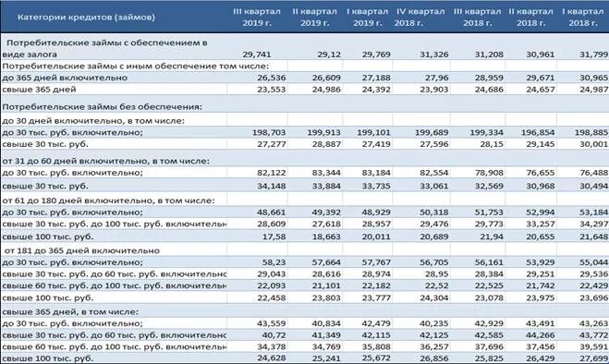Click cell value 28,95
This screenshot has width=609, height=364.
pyautogui.click(x=436, y=274)
